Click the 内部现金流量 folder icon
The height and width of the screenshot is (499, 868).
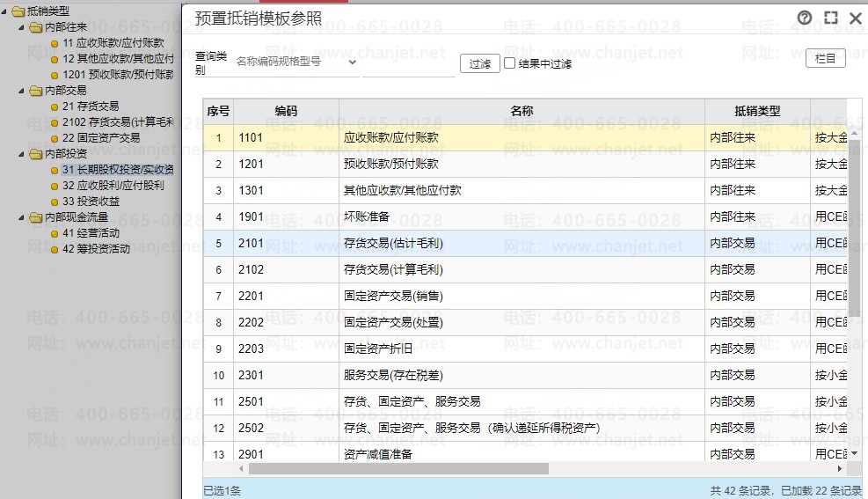[x=36, y=217]
